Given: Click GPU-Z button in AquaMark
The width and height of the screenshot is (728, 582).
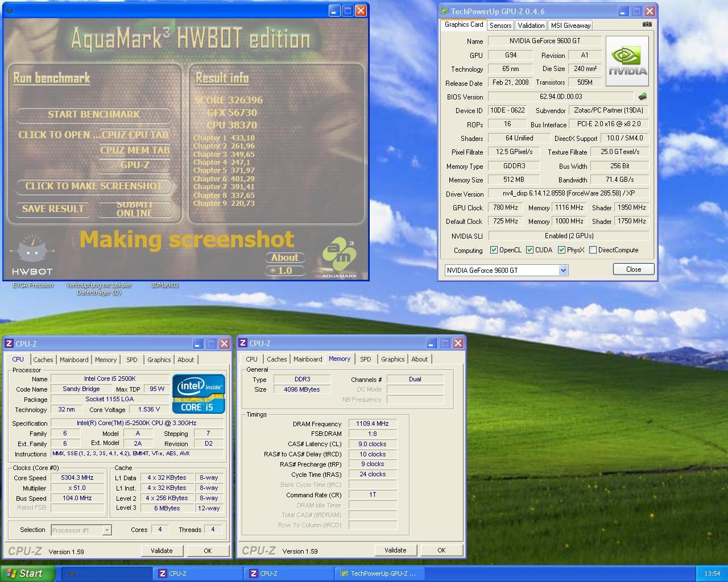Looking at the screenshot, I should click(x=135, y=165).
